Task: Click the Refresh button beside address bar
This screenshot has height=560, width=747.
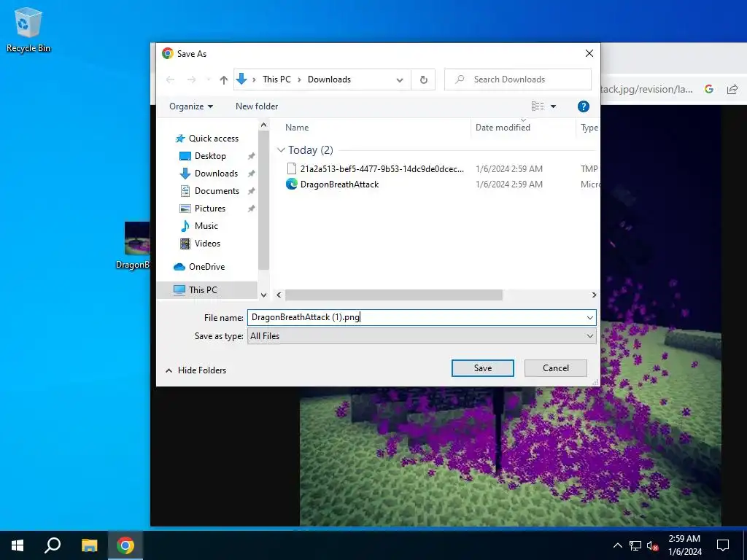Action: [424, 79]
